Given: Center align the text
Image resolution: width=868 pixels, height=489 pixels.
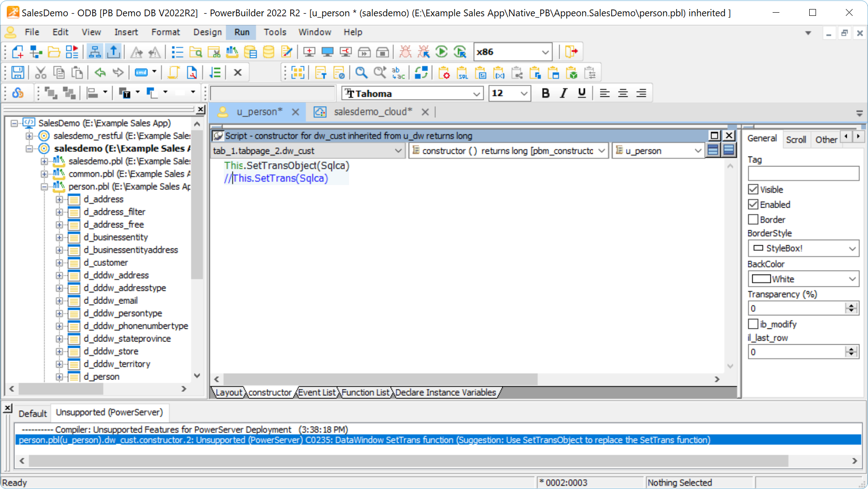Looking at the screenshot, I should click(623, 93).
